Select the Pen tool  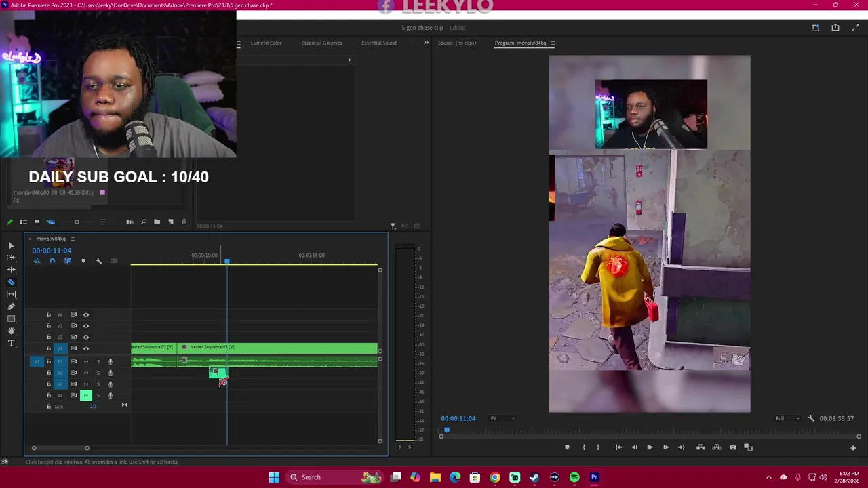(11, 306)
